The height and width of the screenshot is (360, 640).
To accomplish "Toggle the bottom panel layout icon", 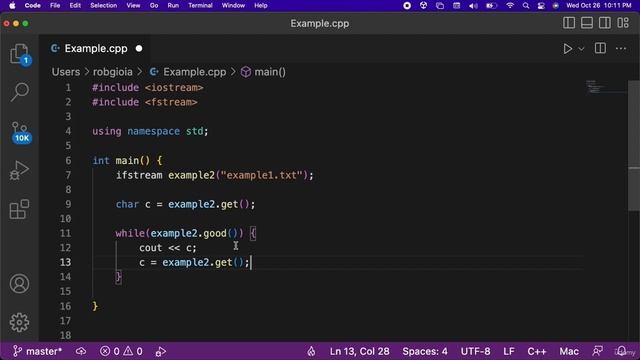I will click(587, 23).
